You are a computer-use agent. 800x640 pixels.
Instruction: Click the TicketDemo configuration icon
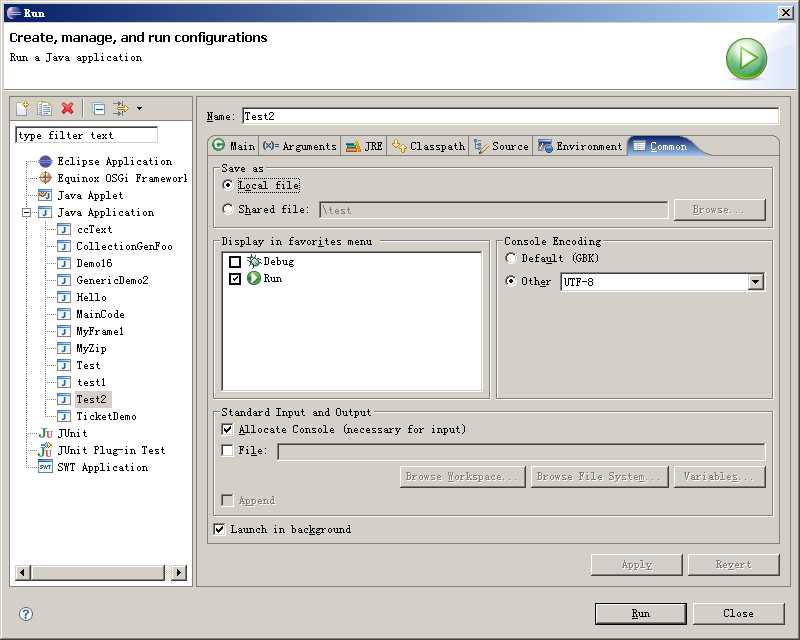click(x=64, y=416)
